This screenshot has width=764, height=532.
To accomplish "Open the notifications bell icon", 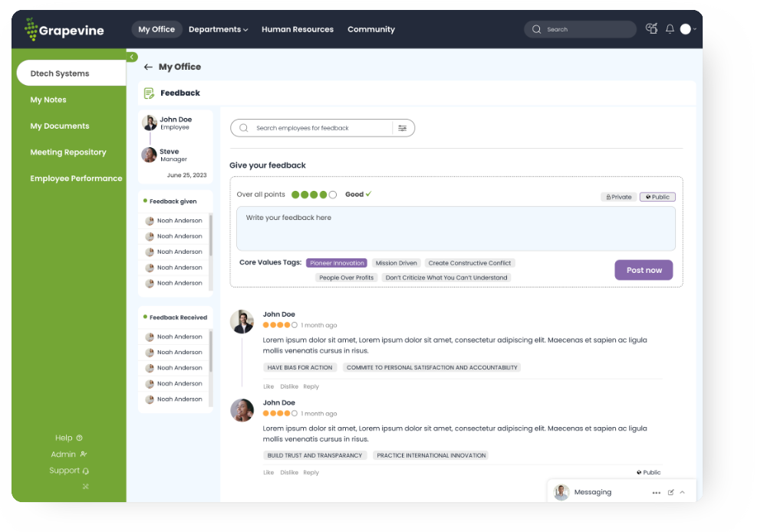I will click(670, 29).
